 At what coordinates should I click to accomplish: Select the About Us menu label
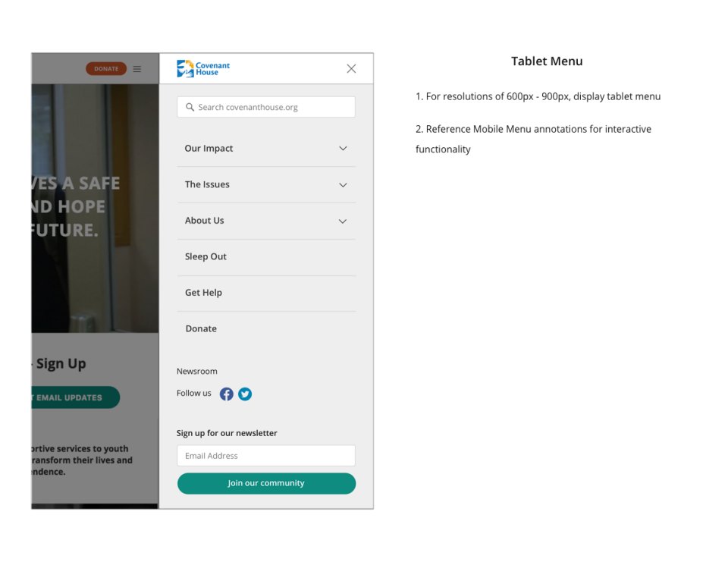(204, 221)
